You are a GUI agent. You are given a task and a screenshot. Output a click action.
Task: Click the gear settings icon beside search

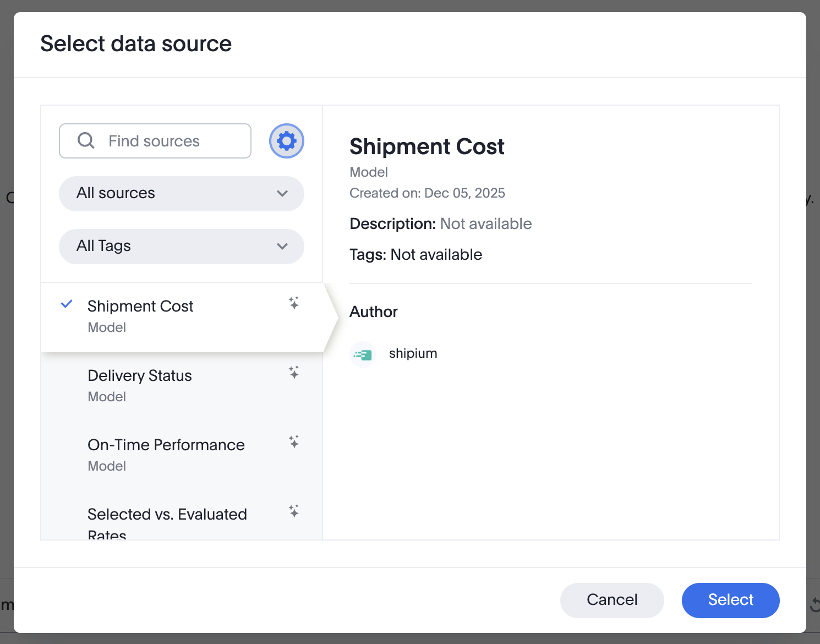coord(286,141)
